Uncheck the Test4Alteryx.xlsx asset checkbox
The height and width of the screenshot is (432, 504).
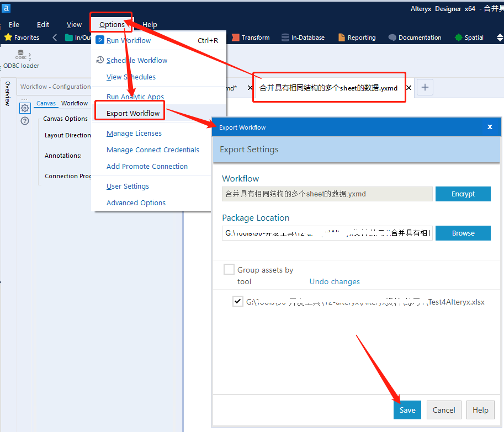237,302
